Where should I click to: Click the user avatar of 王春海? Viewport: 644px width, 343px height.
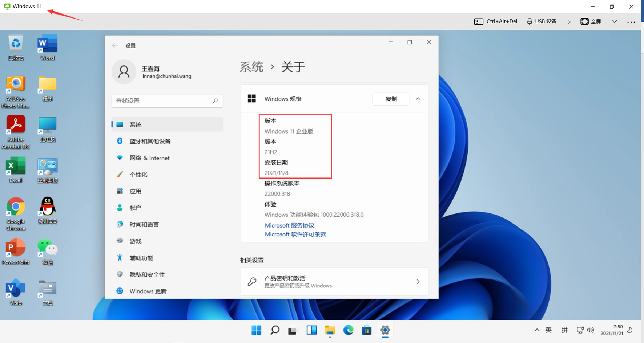tap(124, 72)
